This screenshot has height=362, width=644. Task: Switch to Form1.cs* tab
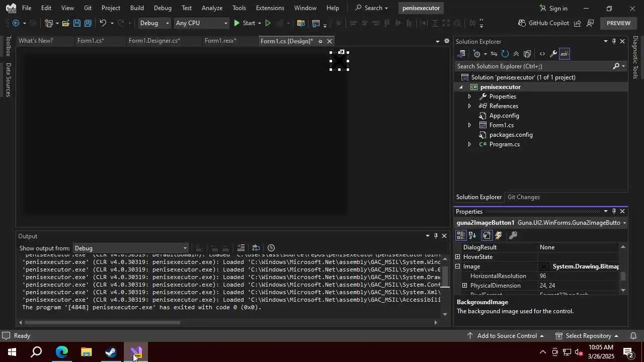tap(91, 41)
